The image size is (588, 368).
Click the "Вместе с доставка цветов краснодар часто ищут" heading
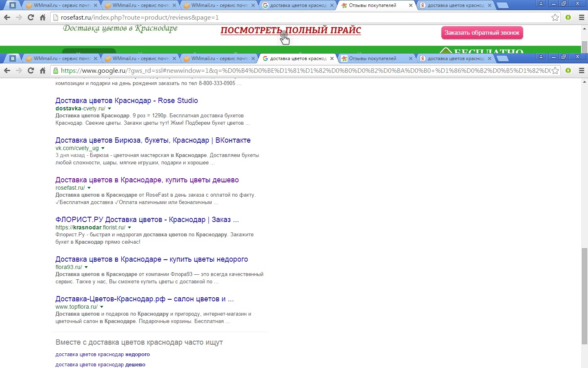coord(139,342)
